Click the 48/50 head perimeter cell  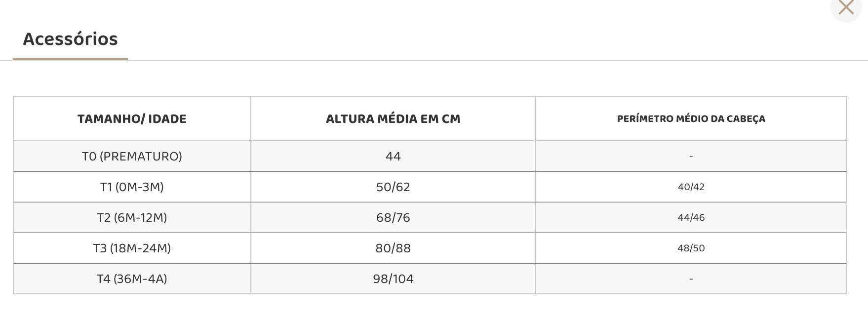tap(691, 248)
